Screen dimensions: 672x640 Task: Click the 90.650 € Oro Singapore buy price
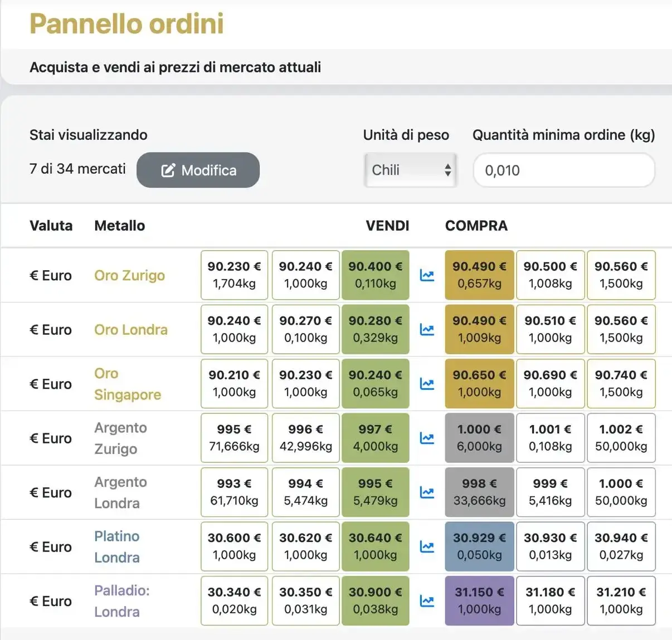point(479,384)
